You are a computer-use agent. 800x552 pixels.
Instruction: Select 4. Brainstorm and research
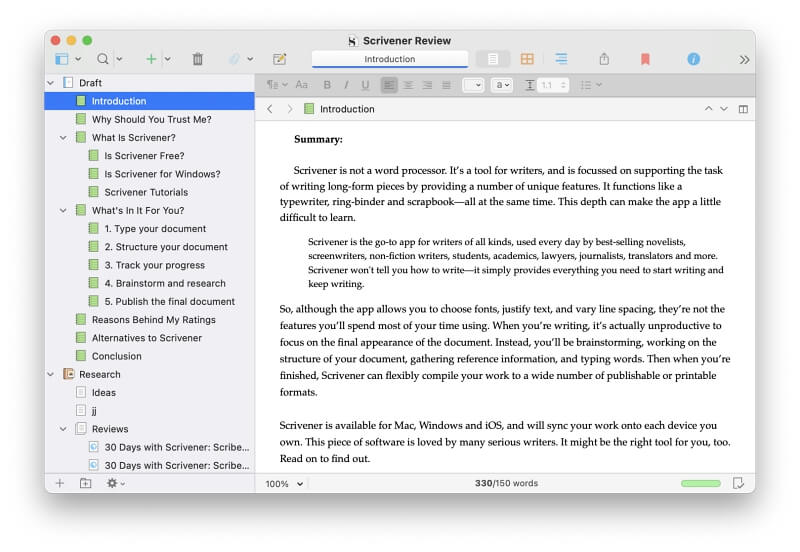[149, 283]
